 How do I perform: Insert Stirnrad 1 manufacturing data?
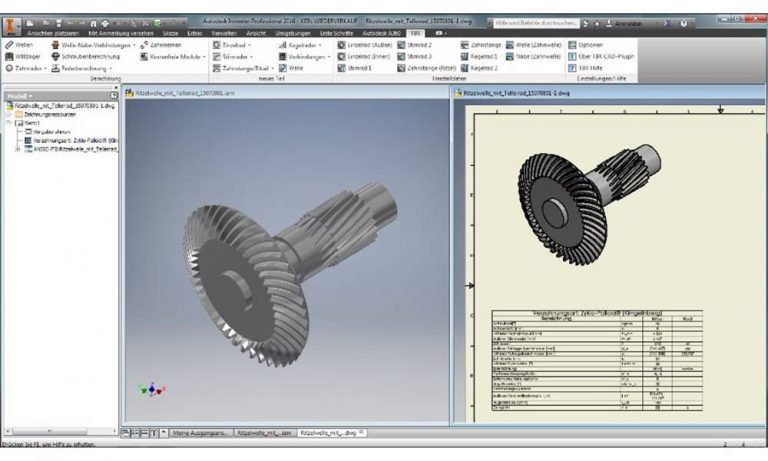(x=355, y=68)
